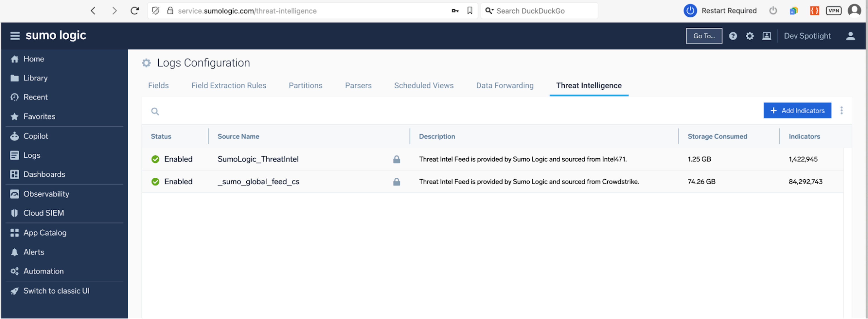Click the green enabled check for _sumo_global_feed_cs
The height and width of the screenshot is (319, 868).
click(155, 182)
